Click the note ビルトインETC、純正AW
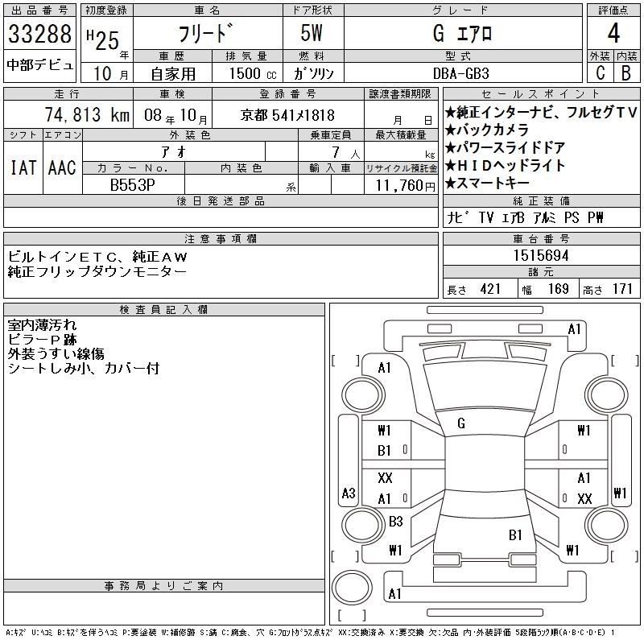Viewport: 644px width, 644px height. pos(97,257)
